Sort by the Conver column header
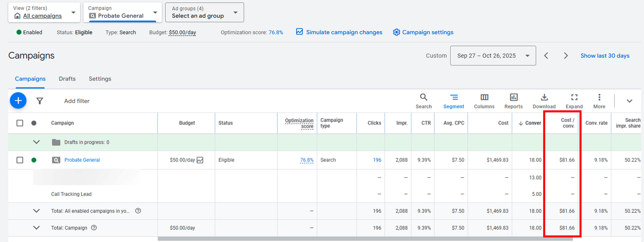Screen dimensions: 644x242 coord(530,123)
